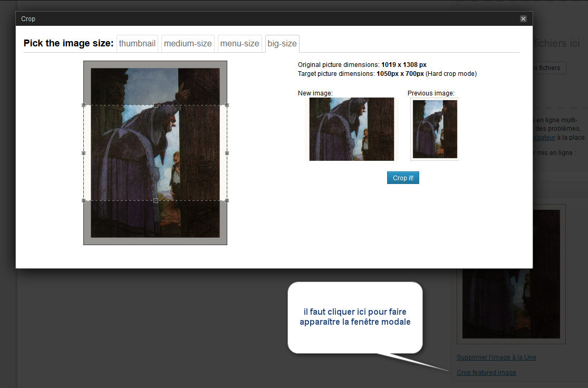The height and width of the screenshot is (388, 588).
Task: Click the bottom-right crop selection handle
Action: (x=227, y=200)
